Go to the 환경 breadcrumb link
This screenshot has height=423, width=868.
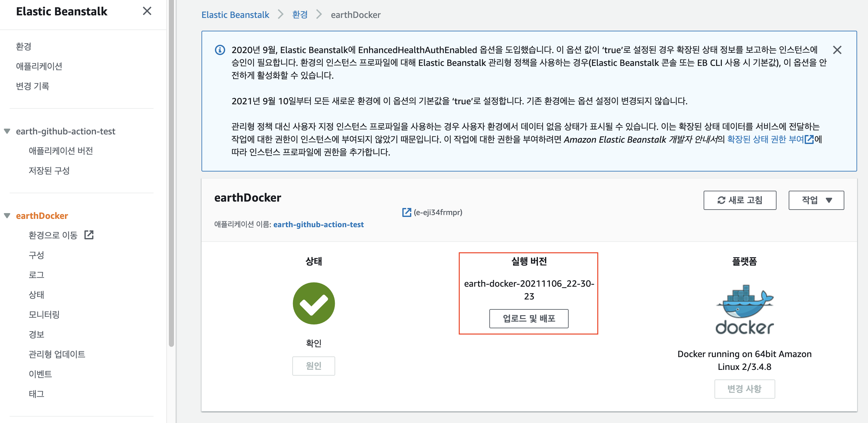click(x=300, y=15)
